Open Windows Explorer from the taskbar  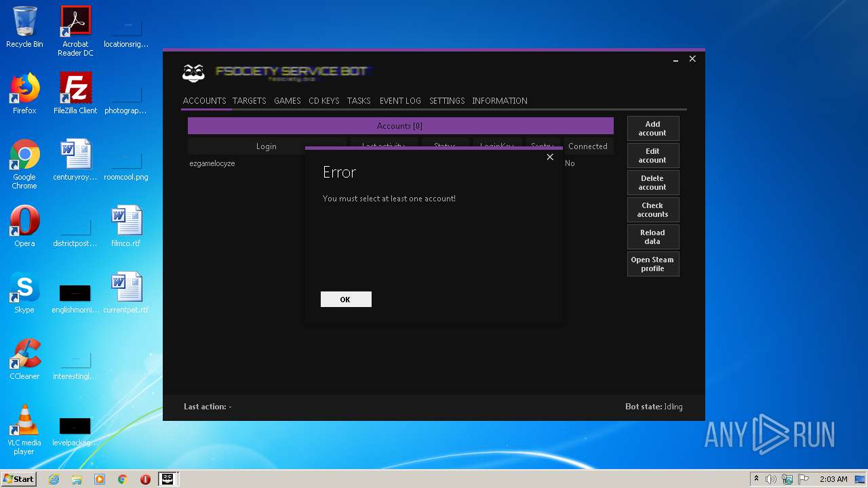[77, 479]
